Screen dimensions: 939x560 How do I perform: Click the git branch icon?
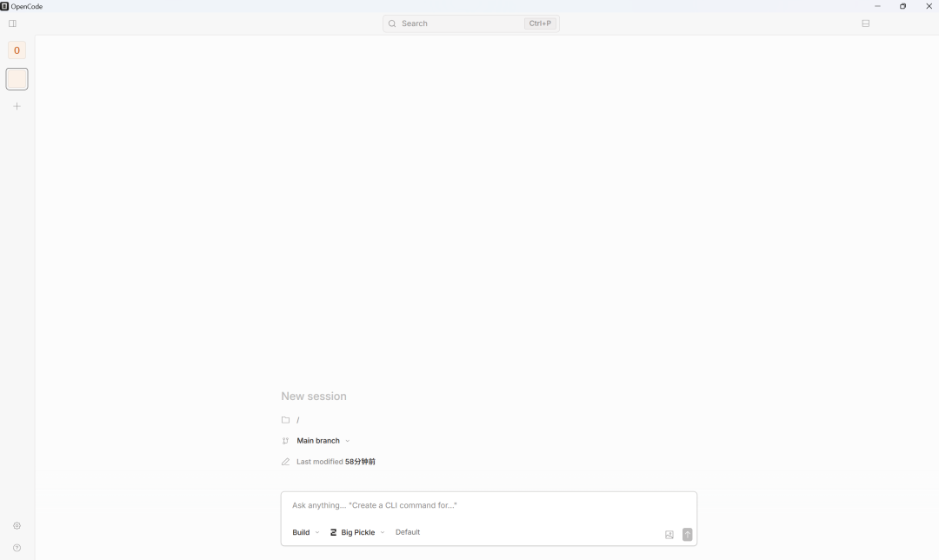click(286, 441)
